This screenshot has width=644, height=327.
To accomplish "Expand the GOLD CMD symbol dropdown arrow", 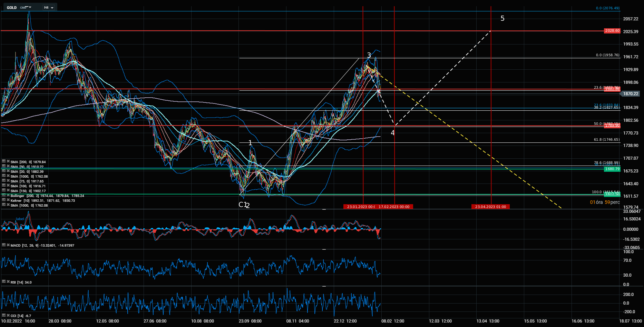I will pyautogui.click(x=30, y=7).
